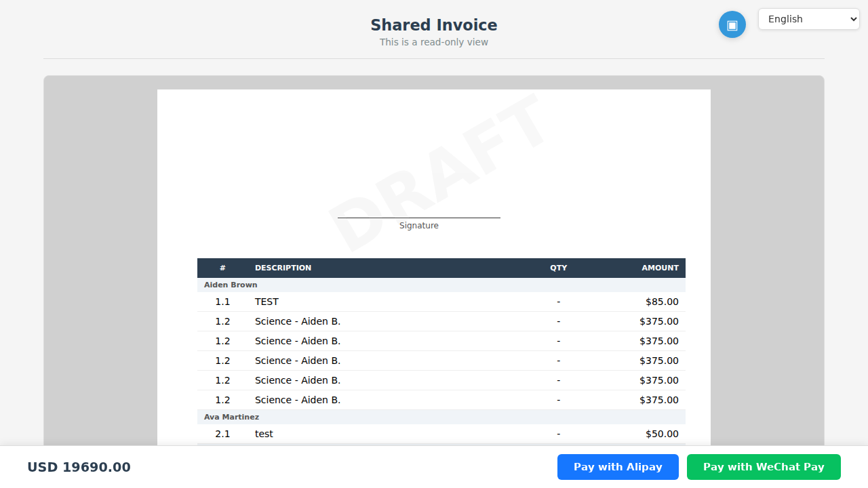
Task: Click the DESCRIPTION column header
Action: pyautogui.click(x=283, y=268)
